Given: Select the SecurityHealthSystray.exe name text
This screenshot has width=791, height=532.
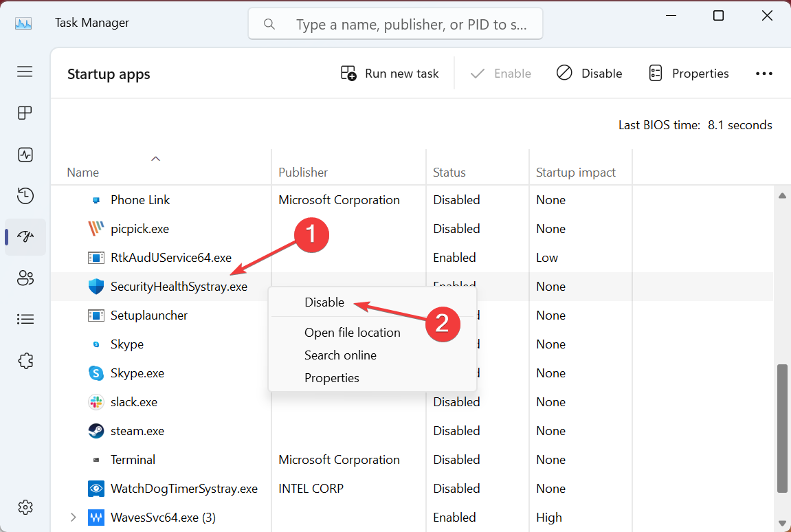Looking at the screenshot, I should point(179,287).
